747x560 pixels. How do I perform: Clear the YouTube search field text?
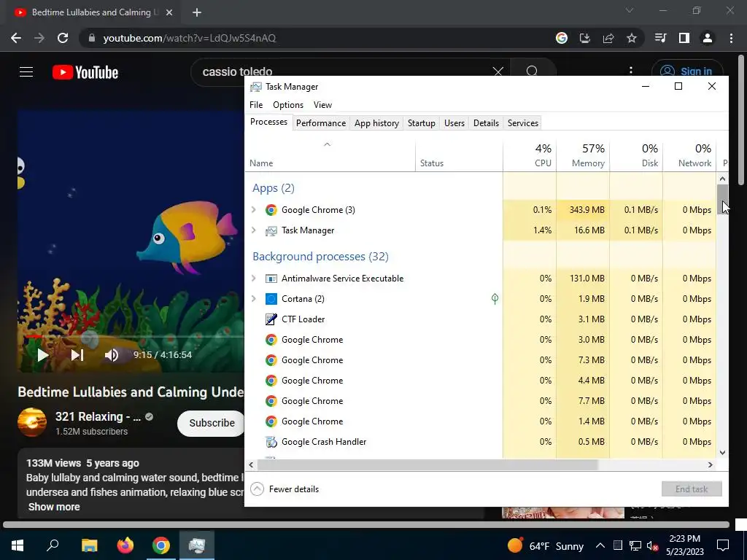pos(498,72)
